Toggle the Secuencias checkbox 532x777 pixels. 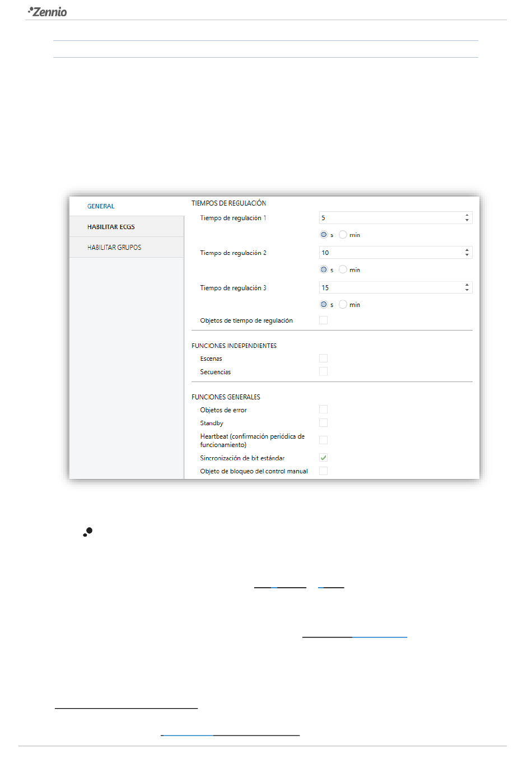pos(323,371)
